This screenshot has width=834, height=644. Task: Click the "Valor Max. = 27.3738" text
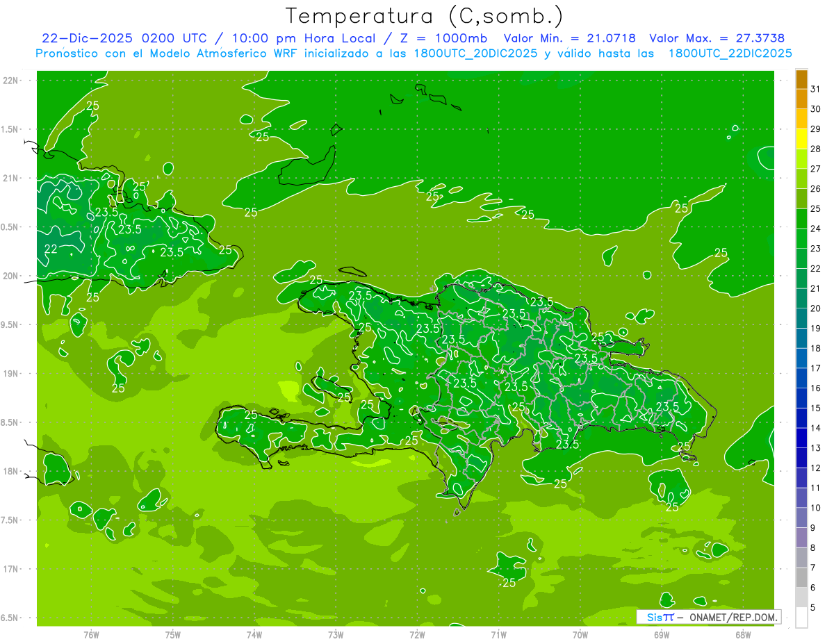click(x=717, y=38)
